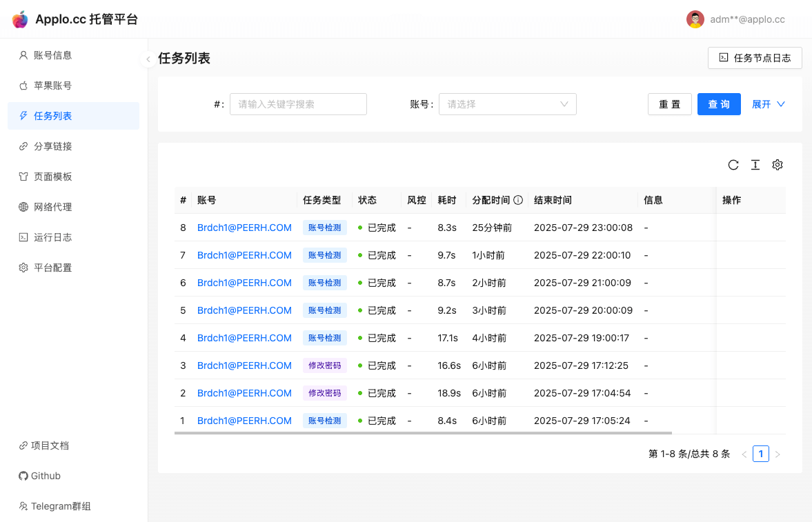Open the column settings gear icon
This screenshot has height=522, width=812.
coord(778,165)
